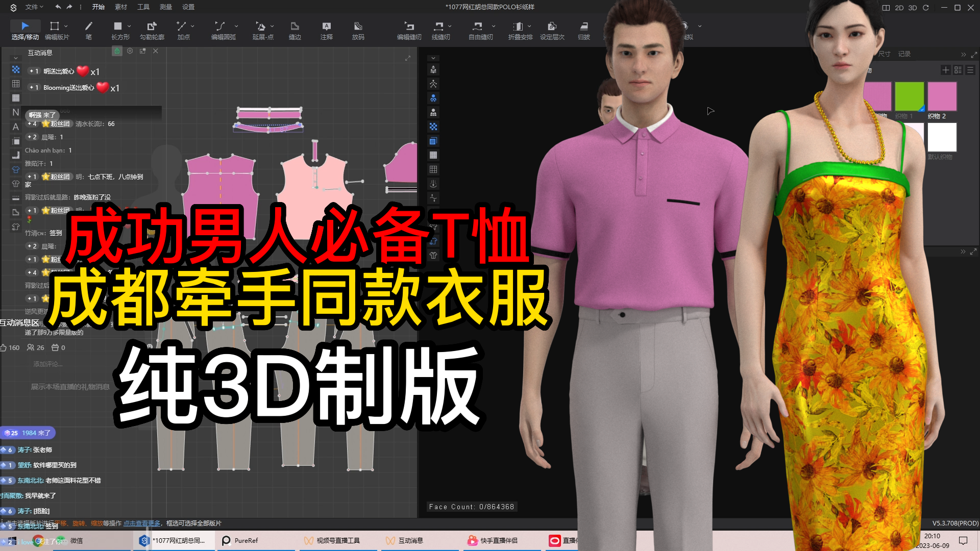Click the settings hexagon icon in 互动消息 panel
The width and height of the screenshot is (980, 551).
(x=130, y=51)
